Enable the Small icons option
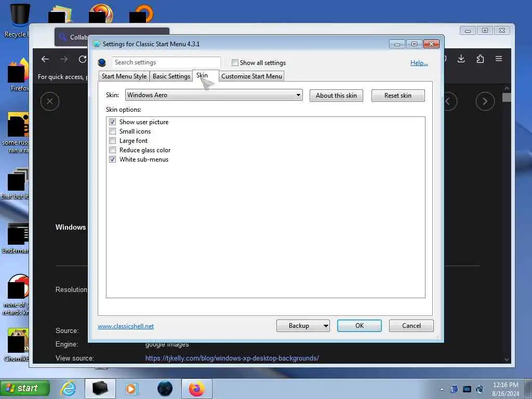 click(113, 131)
